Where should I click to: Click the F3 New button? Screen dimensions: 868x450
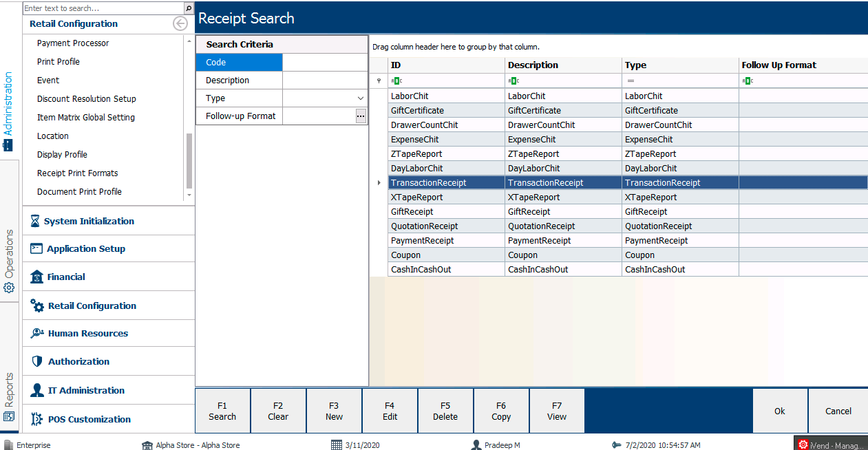(334, 411)
